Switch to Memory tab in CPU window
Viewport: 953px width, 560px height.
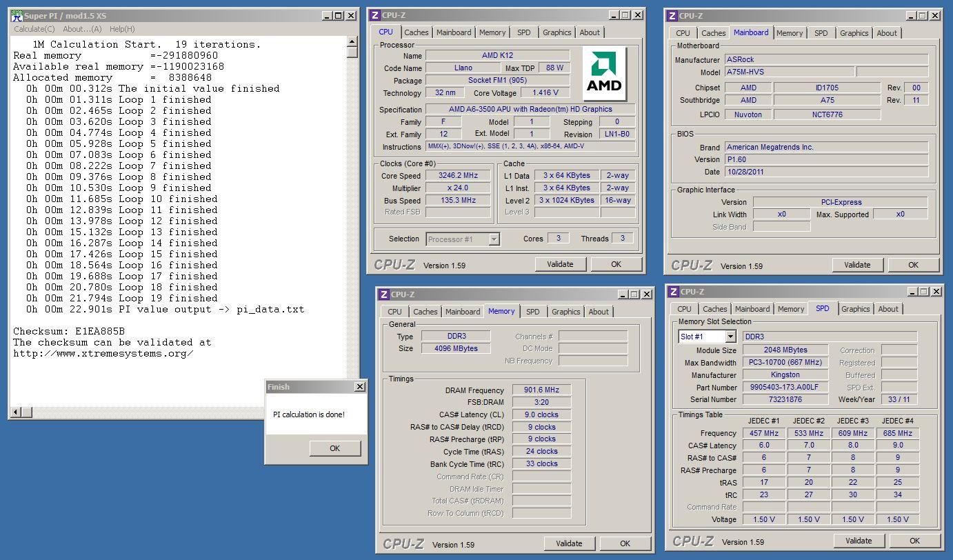coord(492,32)
